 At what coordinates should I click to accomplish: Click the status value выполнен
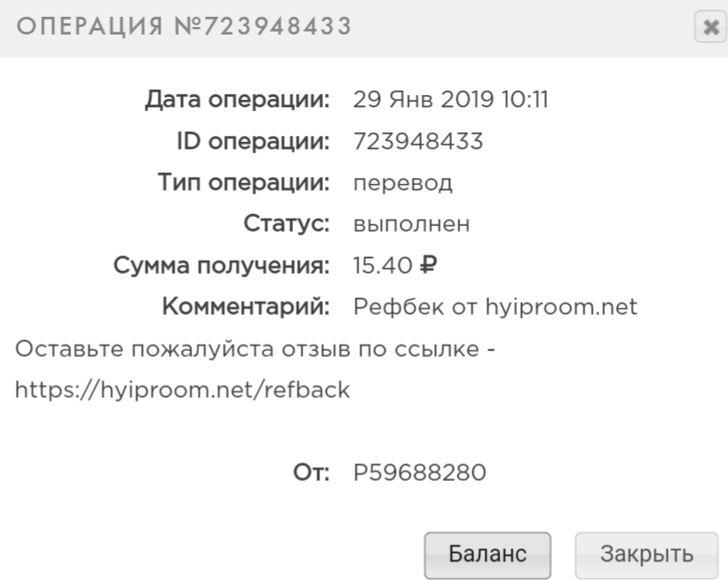412,224
